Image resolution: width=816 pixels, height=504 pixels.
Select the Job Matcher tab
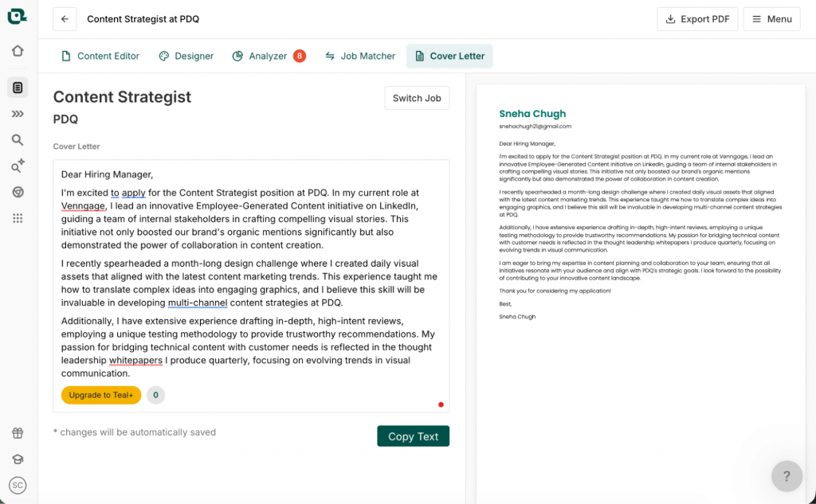[359, 56]
